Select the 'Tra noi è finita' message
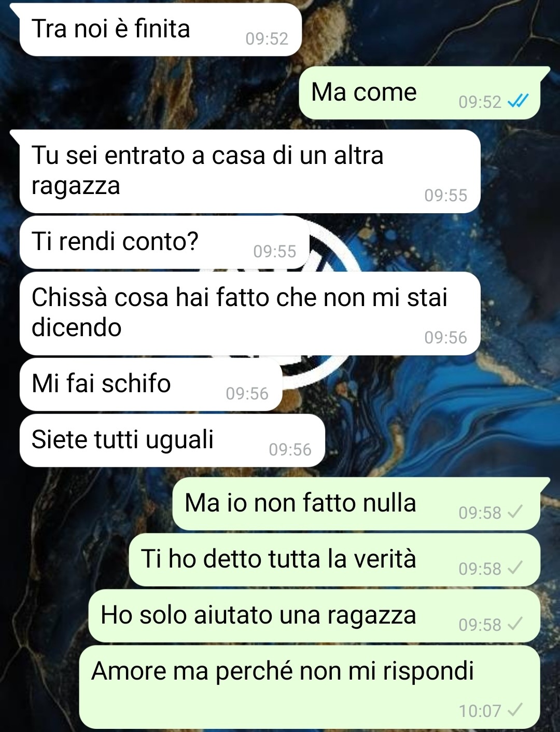Image resolution: width=560 pixels, height=732 pixels. coord(160,30)
